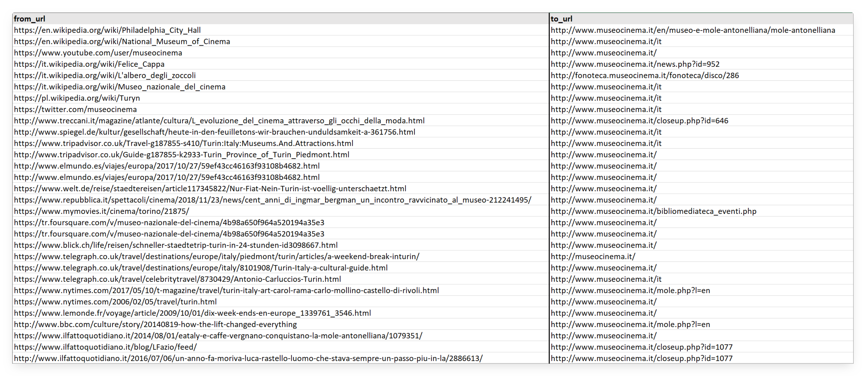
Task: Select the treccani.it magazine URL cell
Action: tap(219, 121)
